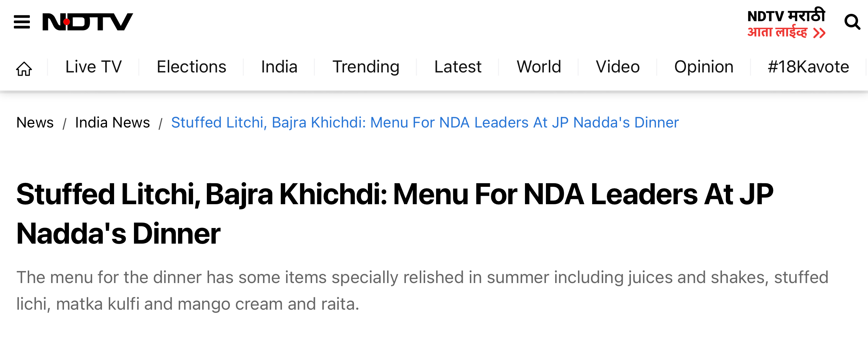Open the Trending section
This screenshot has height=342, width=868.
pyautogui.click(x=366, y=67)
